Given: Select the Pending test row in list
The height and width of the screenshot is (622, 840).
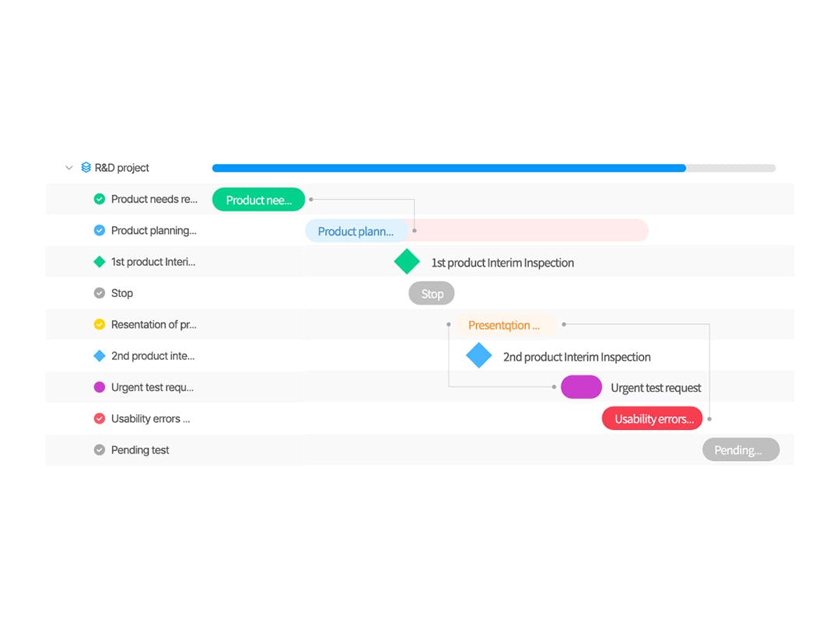Looking at the screenshot, I should point(140,450).
